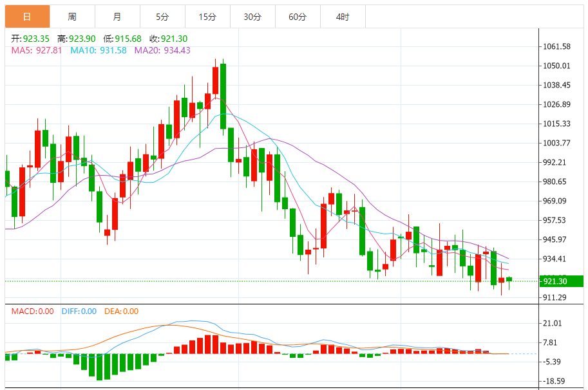
Task: Open the 15分 timeframe tab
Action: [x=207, y=17]
